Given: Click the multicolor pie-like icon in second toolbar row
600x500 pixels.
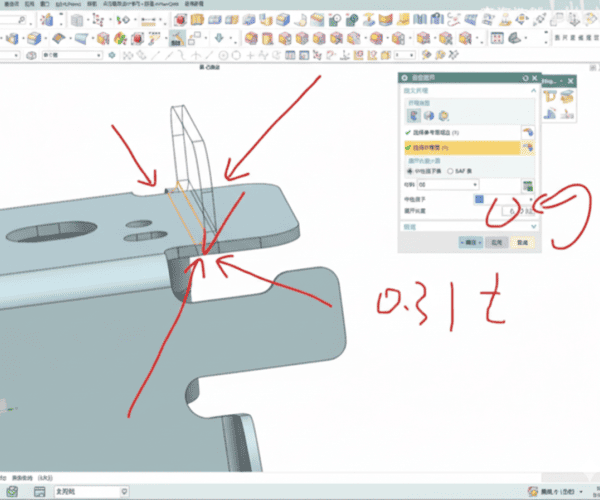Looking at the screenshot, I should point(120,38).
